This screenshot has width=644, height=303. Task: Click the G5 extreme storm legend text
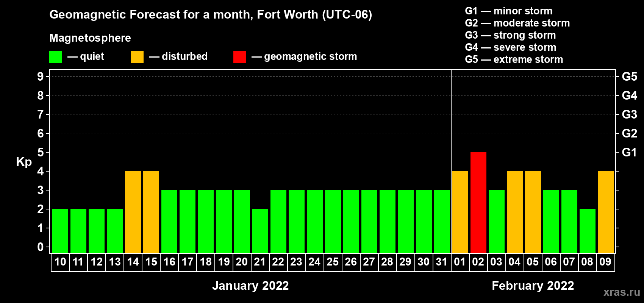click(x=514, y=59)
